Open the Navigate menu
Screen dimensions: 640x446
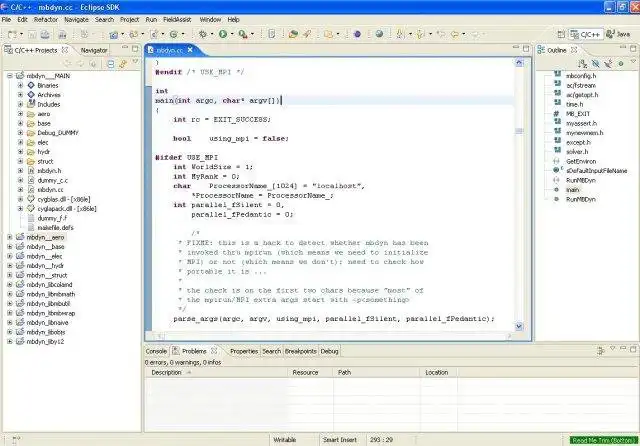pyautogui.click(x=76, y=20)
